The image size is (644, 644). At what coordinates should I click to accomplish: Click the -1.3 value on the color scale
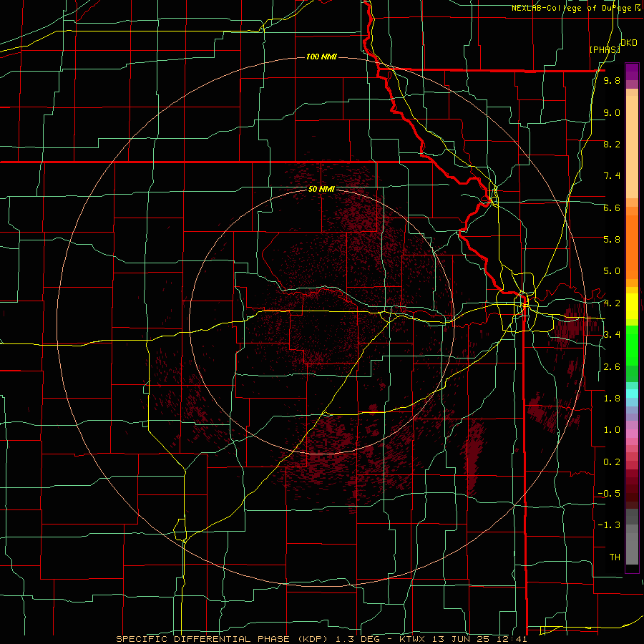point(609,525)
